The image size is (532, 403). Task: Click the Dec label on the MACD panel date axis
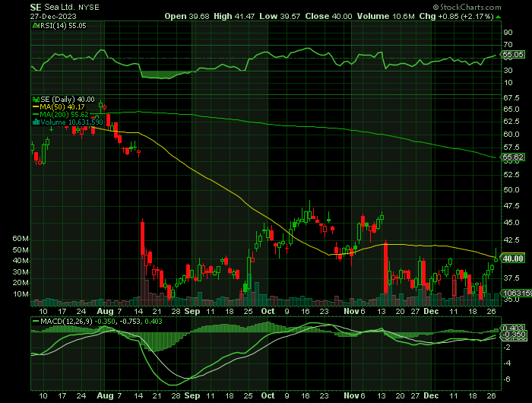point(431,396)
